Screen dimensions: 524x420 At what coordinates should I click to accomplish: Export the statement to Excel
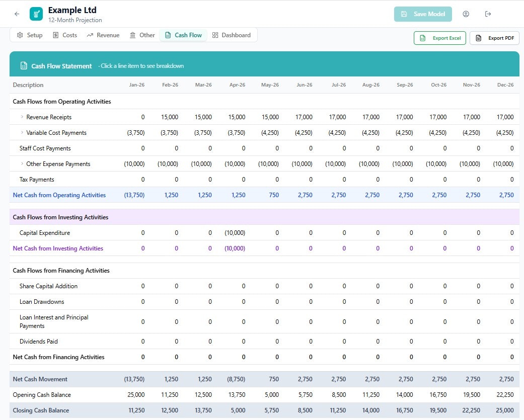[440, 38]
